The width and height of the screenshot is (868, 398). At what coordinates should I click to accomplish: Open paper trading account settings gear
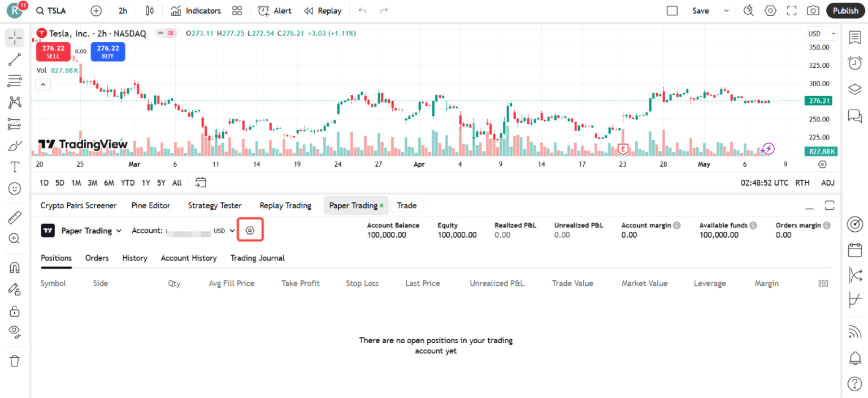(x=250, y=230)
